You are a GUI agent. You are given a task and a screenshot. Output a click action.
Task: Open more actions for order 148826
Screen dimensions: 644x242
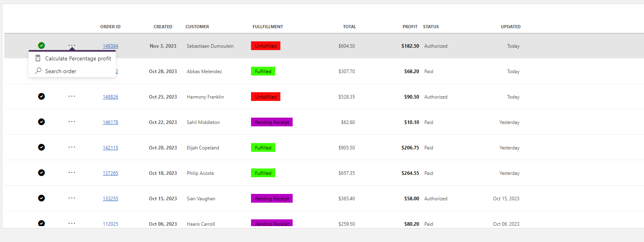(72, 96)
